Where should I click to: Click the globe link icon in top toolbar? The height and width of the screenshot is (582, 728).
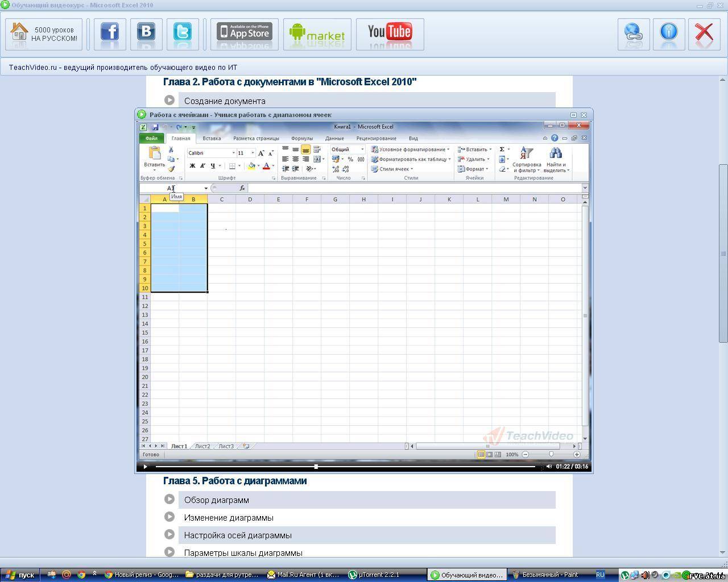pyautogui.click(x=634, y=35)
